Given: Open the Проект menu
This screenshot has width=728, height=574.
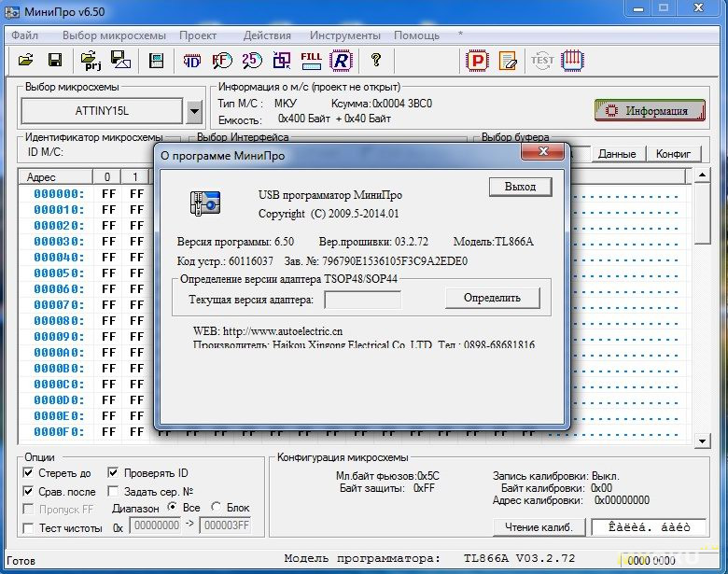Looking at the screenshot, I should [198, 35].
